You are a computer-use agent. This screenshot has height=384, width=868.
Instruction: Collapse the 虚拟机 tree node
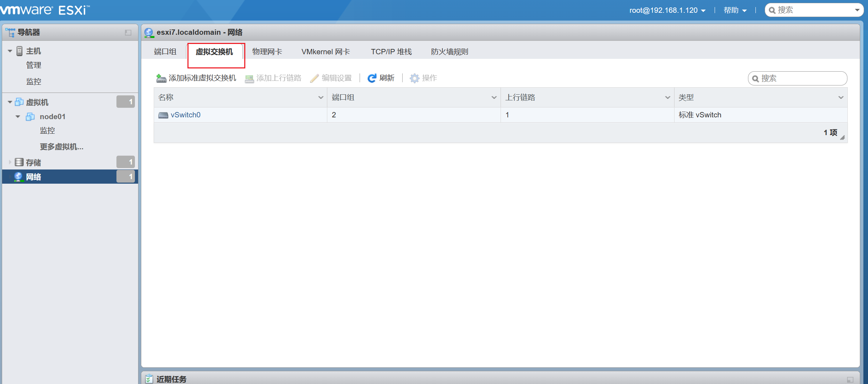10,102
